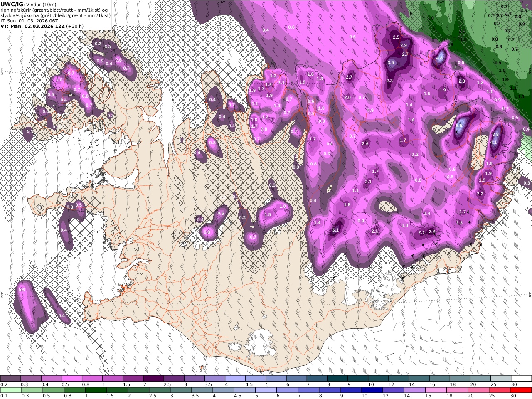
Task: Click the '30' label on the snow legend row
Action: click(514, 385)
